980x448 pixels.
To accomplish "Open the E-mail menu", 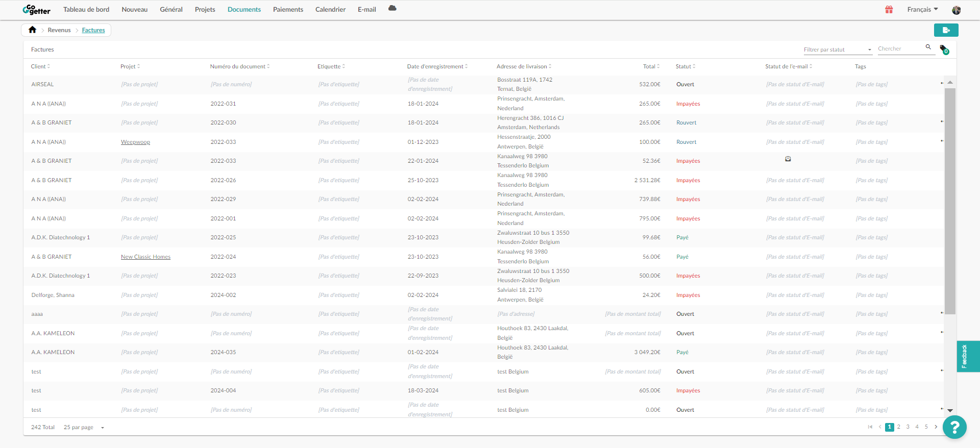I will [367, 9].
